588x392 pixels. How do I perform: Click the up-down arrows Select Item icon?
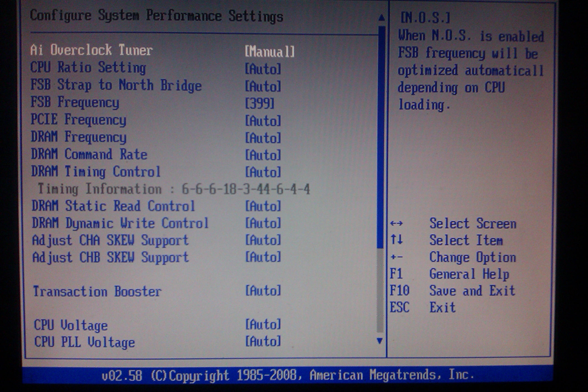(x=397, y=240)
